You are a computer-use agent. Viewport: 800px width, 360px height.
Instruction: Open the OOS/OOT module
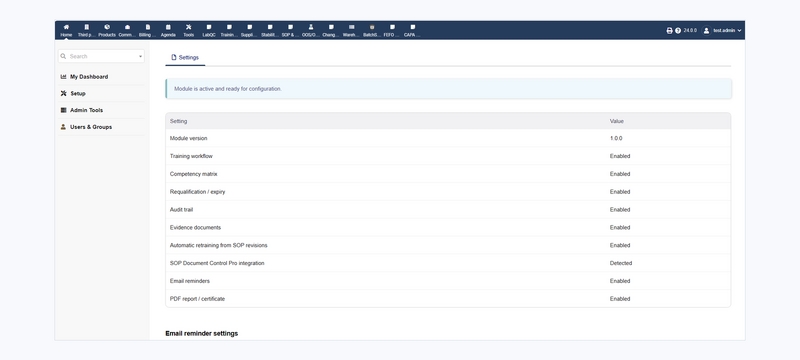pos(311,30)
